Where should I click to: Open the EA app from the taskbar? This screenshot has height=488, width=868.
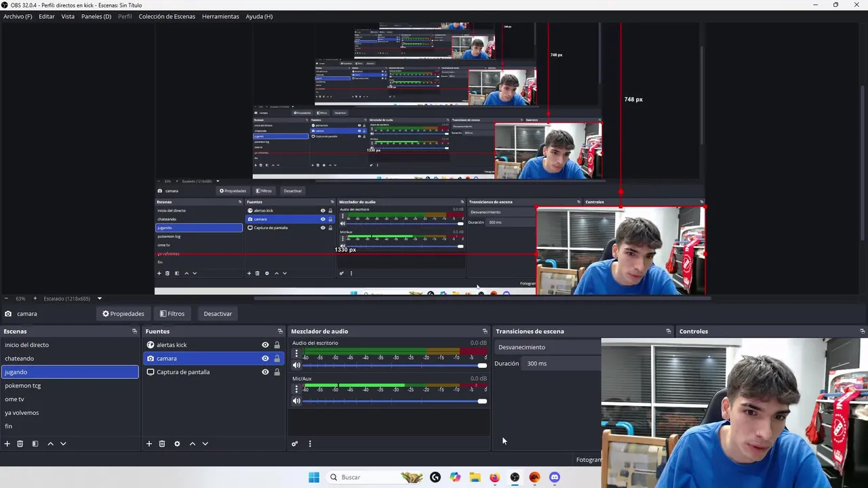click(x=534, y=477)
